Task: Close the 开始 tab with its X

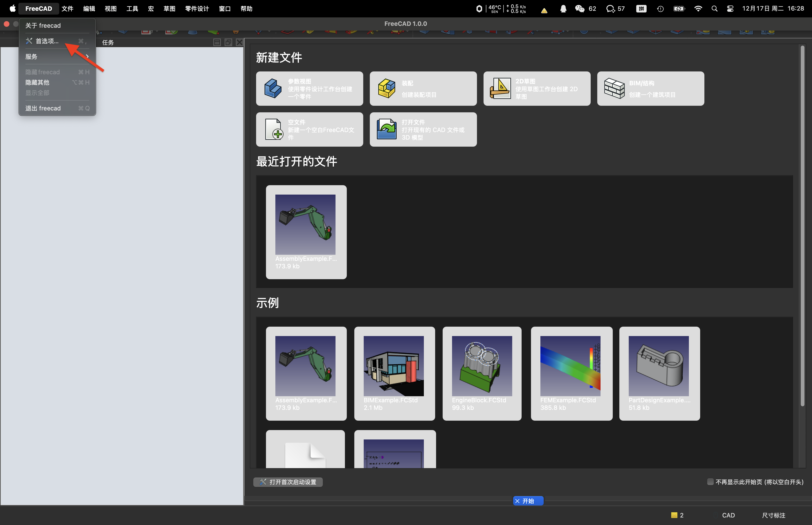Action: pos(517,501)
